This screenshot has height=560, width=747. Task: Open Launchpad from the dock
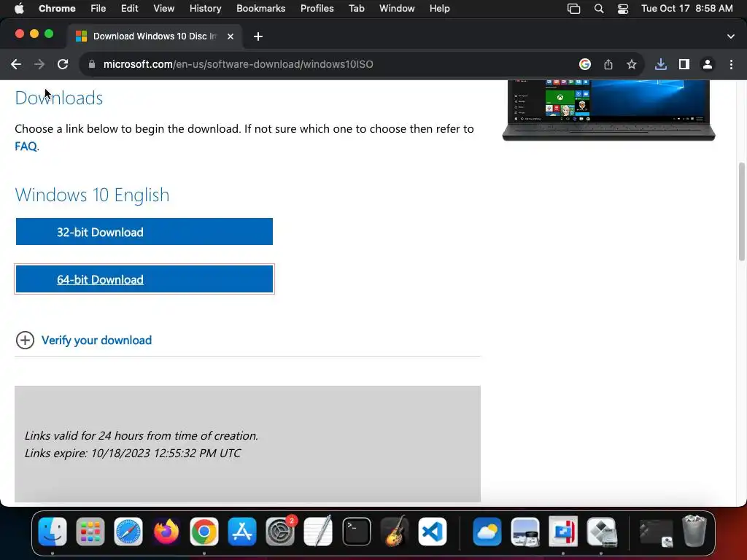click(90, 532)
